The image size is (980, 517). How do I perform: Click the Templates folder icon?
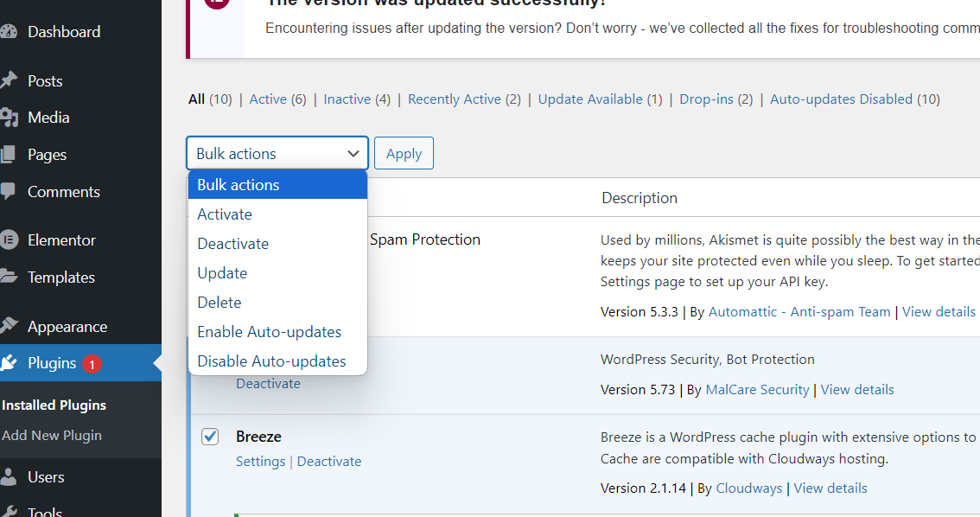click(9, 277)
